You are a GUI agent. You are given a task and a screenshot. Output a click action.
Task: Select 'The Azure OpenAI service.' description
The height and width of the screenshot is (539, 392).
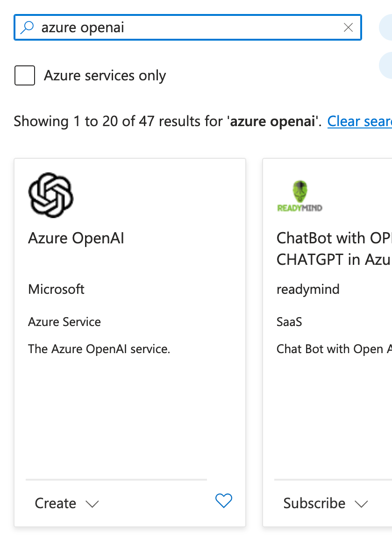click(x=99, y=349)
